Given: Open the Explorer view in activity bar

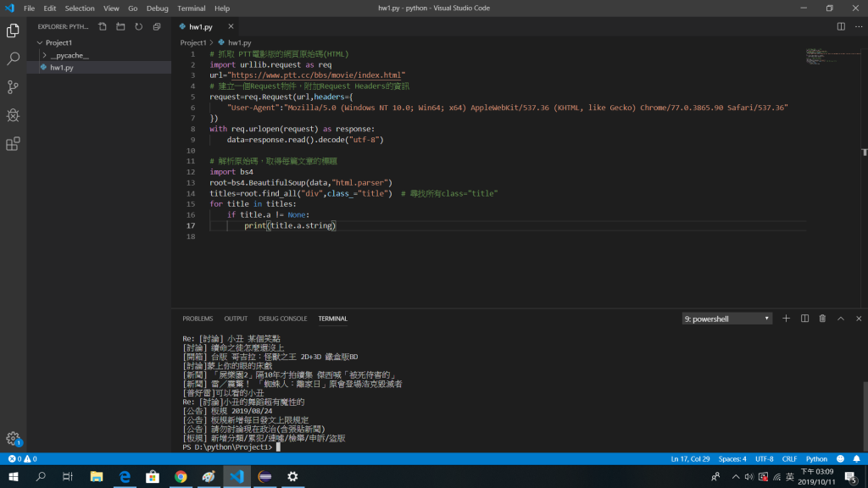Looking at the screenshot, I should click(13, 30).
